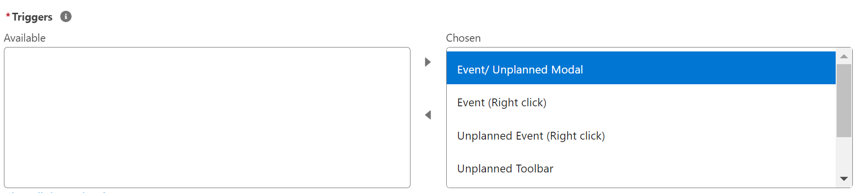Click the required asterisk beside Triggers
868x193 pixels.
click(x=8, y=16)
